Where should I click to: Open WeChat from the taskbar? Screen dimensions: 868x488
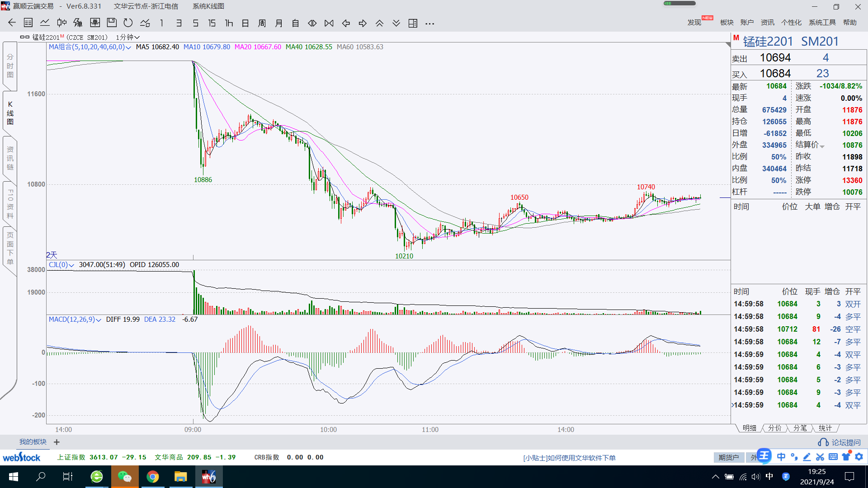(124, 477)
